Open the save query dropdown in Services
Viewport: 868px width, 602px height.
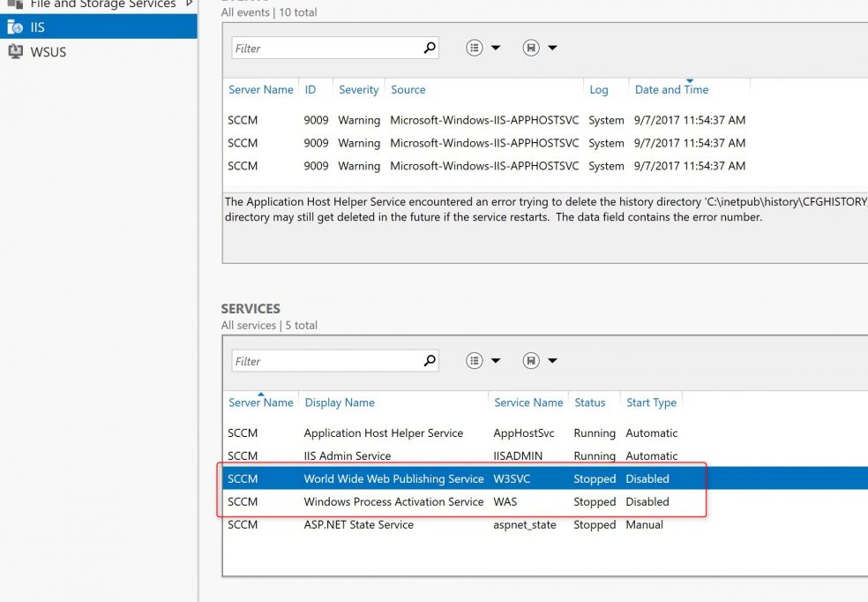pos(552,360)
